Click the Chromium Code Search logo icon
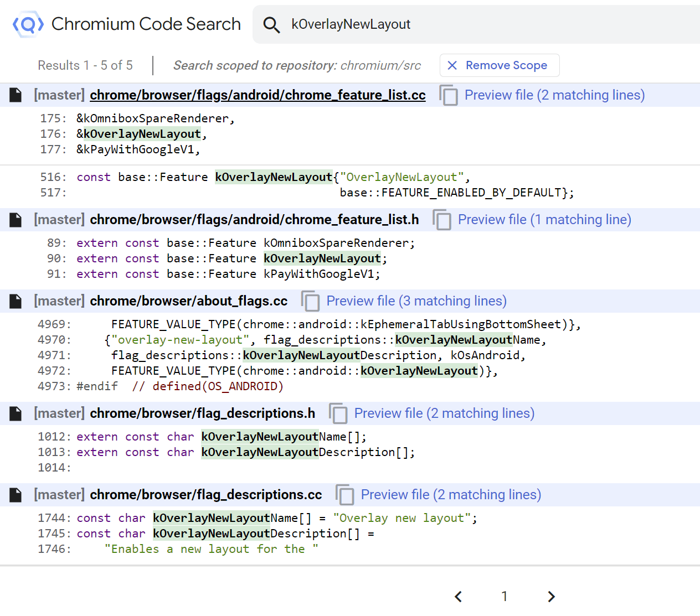 (x=28, y=24)
